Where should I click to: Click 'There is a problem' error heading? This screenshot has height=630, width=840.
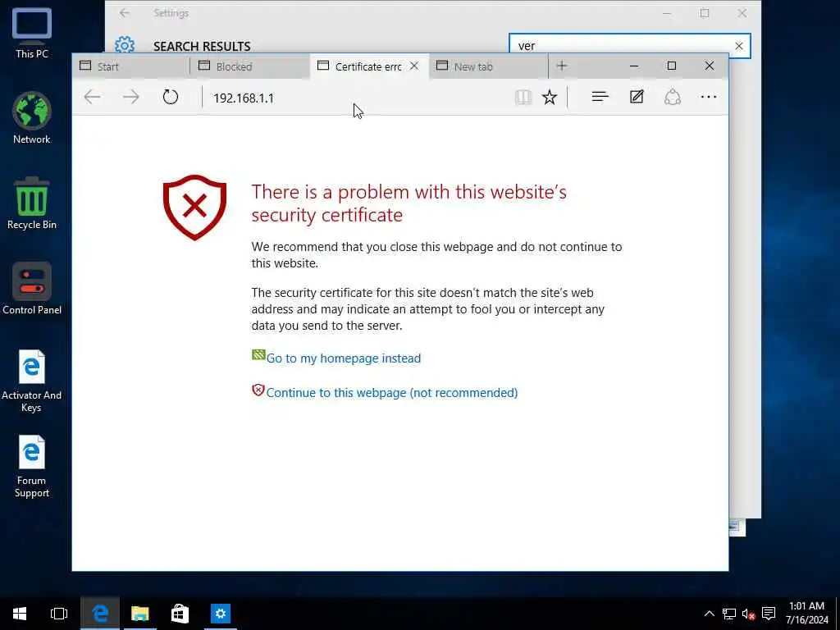tap(409, 203)
